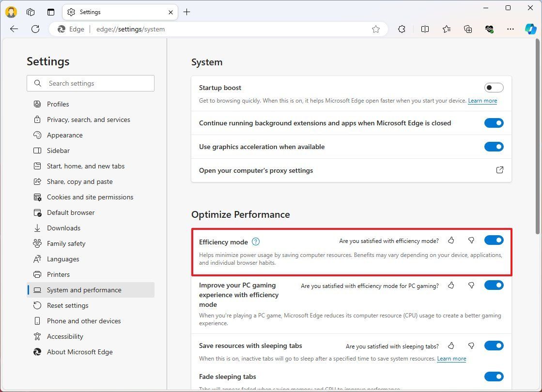Image resolution: width=542 pixels, height=392 pixels.
Task: Click the Search settings box
Action: (90, 83)
